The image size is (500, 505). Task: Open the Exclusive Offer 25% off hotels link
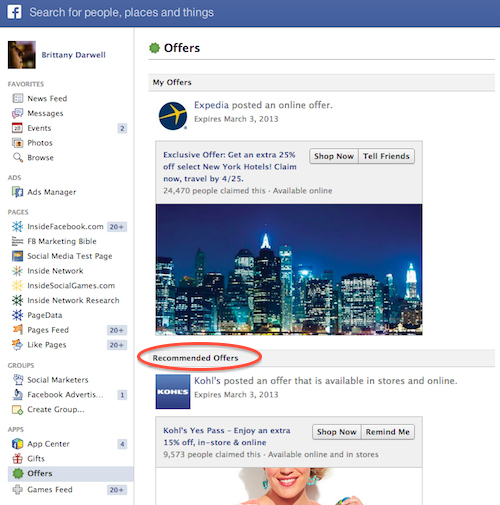point(230,167)
